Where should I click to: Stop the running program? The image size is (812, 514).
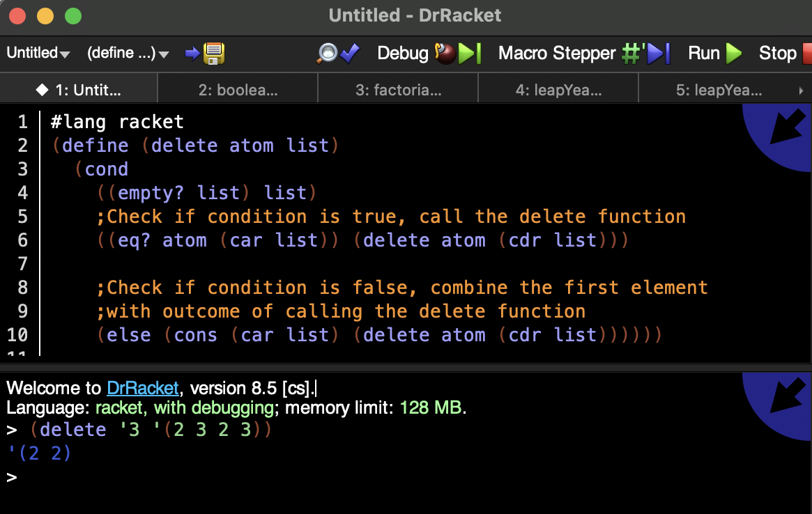pos(785,54)
